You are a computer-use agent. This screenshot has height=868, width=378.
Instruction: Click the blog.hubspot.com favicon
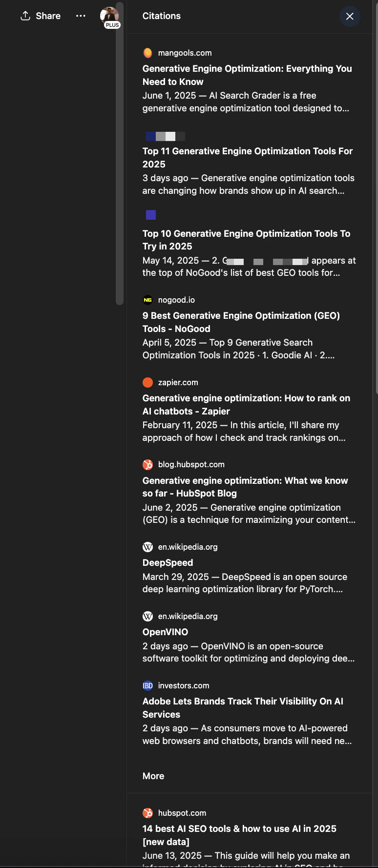pyautogui.click(x=147, y=464)
